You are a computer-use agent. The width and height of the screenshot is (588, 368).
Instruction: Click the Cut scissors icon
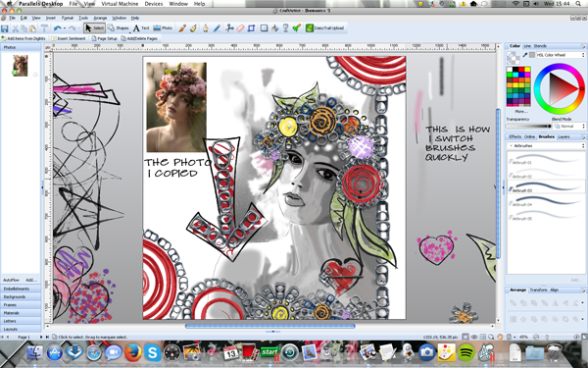(x=16, y=28)
